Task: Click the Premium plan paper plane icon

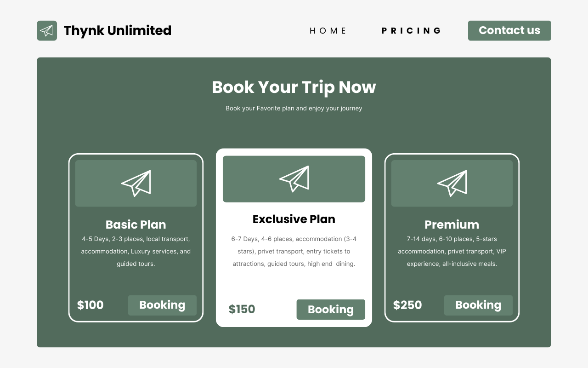Action: click(452, 183)
